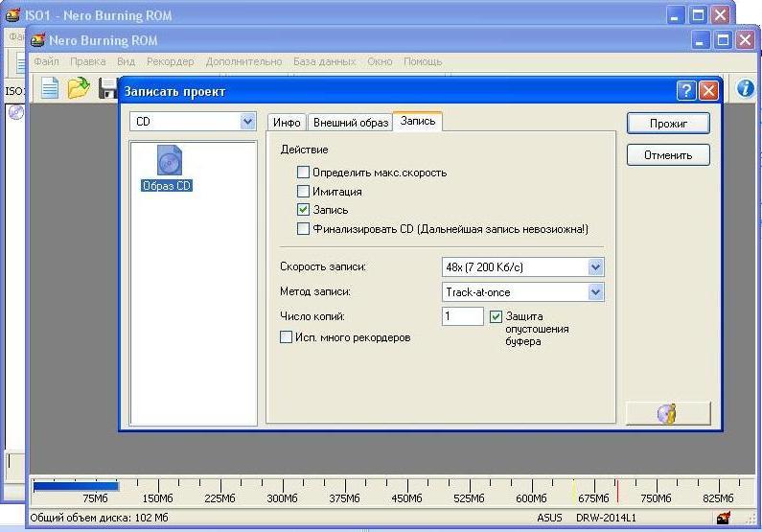Image resolution: width=762 pixels, height=532 pixels.
Task: Click the Отменить button
Action: click(668, 155)
